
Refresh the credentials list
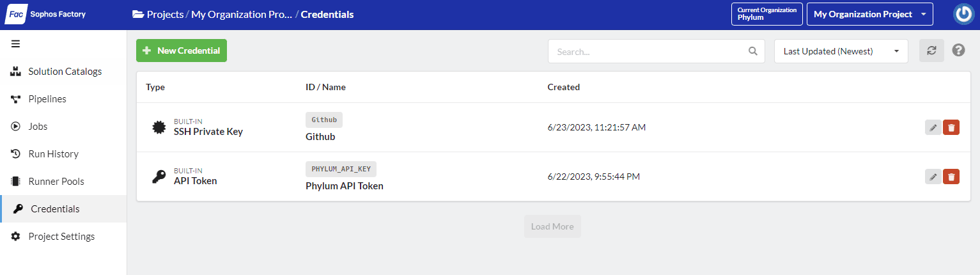tap(931, 51)
